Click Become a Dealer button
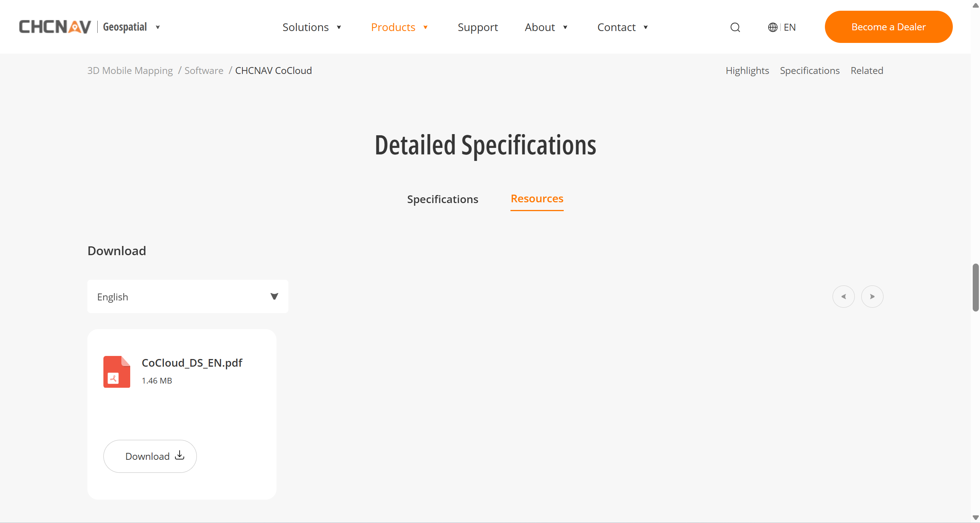Viewport: 980px width, 523px height. click(x=888, y=27)
